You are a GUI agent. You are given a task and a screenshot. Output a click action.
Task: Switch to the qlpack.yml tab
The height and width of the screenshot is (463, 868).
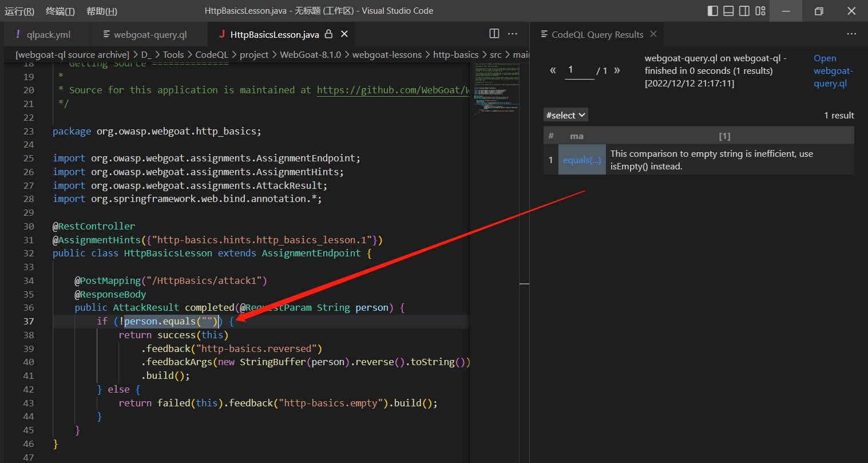point(49,34)
